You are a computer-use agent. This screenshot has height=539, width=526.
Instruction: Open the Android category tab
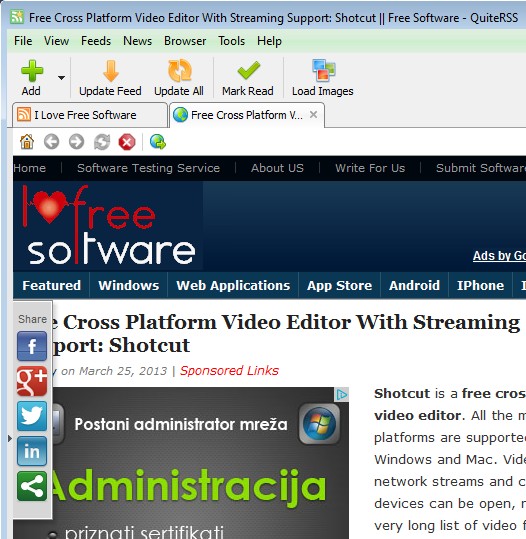coord(414,285)
